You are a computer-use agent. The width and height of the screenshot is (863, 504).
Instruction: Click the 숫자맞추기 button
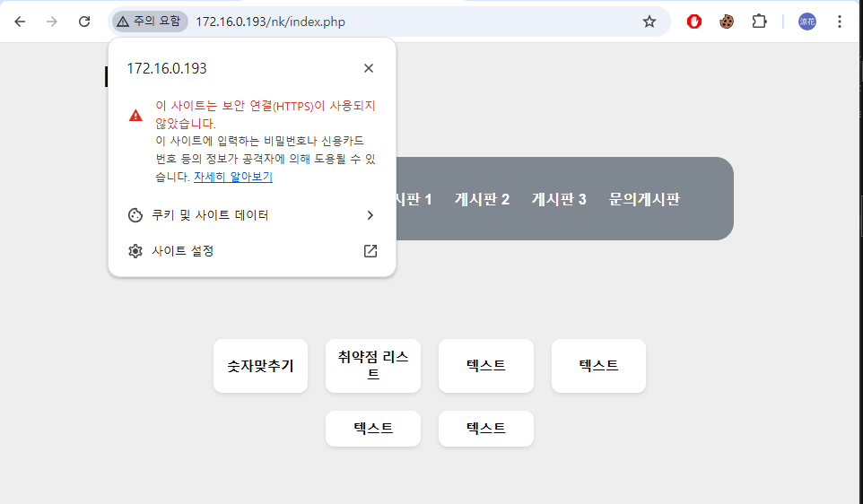260,366
